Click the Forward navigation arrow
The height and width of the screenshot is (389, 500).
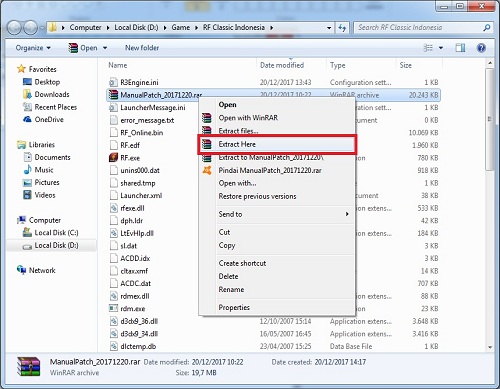(x=30, y=28)
